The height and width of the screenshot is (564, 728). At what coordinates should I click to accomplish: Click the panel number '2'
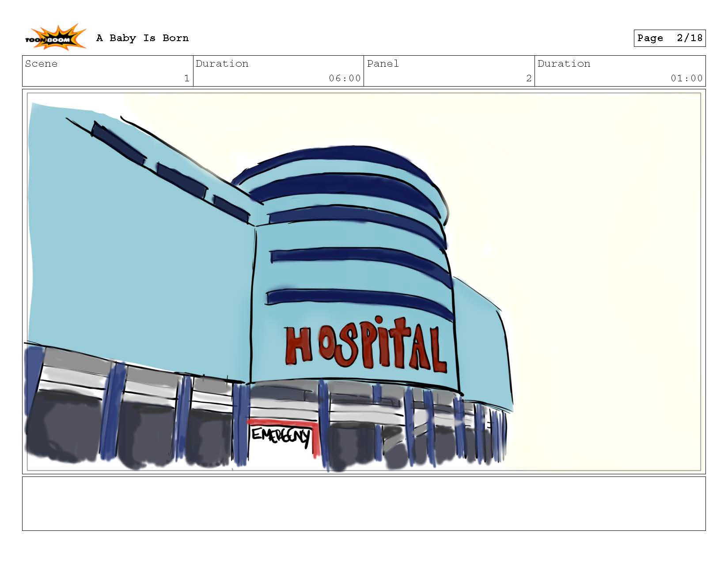point(528,78)
